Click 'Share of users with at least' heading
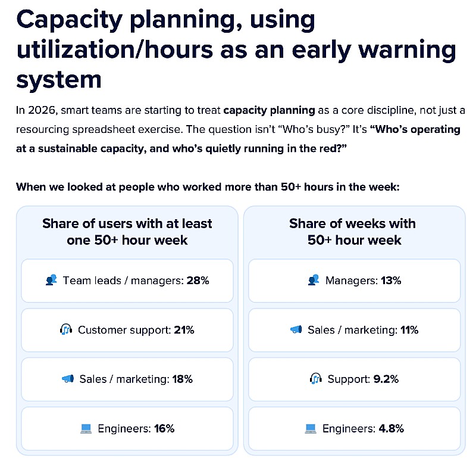This screenshot has width=476, height=464. pyautogui.click(x=127, y=223)
